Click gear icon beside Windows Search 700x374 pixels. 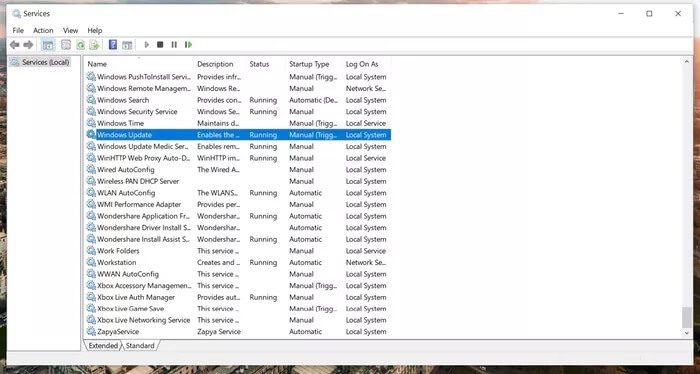[x=91, y=100]
